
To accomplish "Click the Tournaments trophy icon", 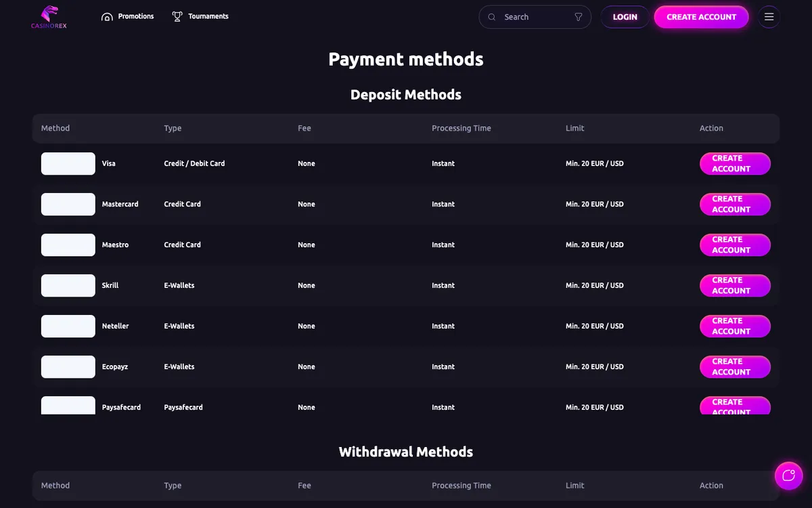I will click(x=177, y=17).
